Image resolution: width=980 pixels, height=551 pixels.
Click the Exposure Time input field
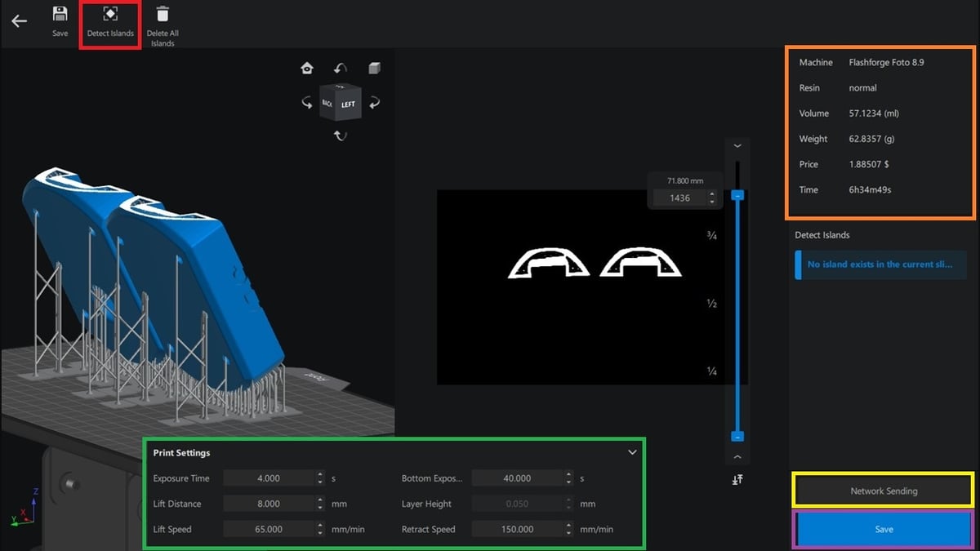click(268, 478)
